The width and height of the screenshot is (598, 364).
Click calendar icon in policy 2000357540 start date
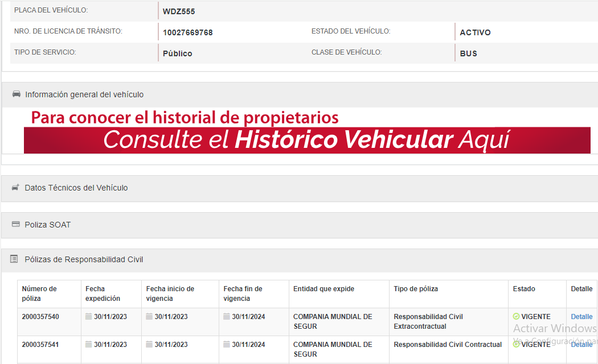point(149,317)
